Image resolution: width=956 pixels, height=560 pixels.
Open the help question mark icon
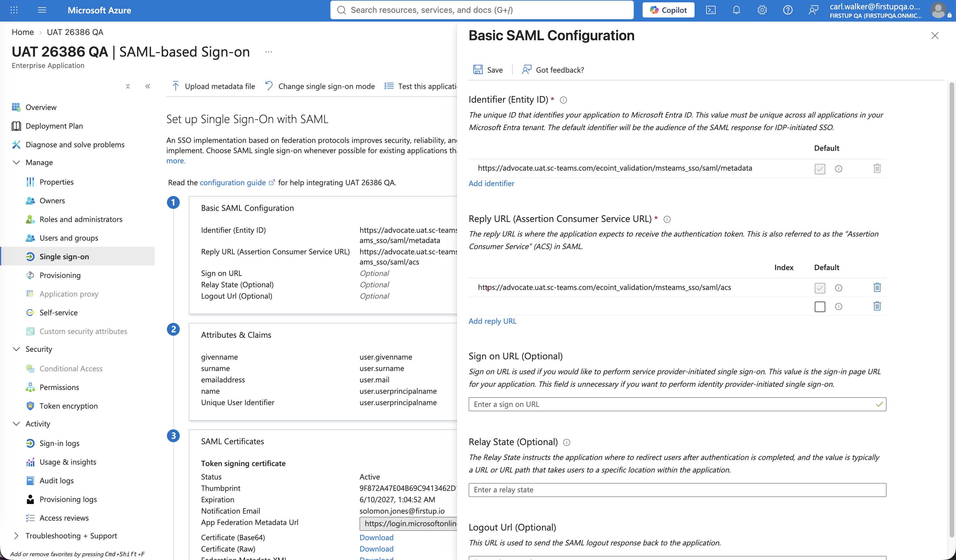pos(788,10)
